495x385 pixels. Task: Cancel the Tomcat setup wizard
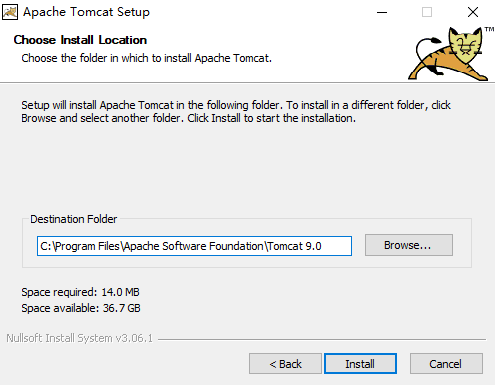tap(446, 364)
